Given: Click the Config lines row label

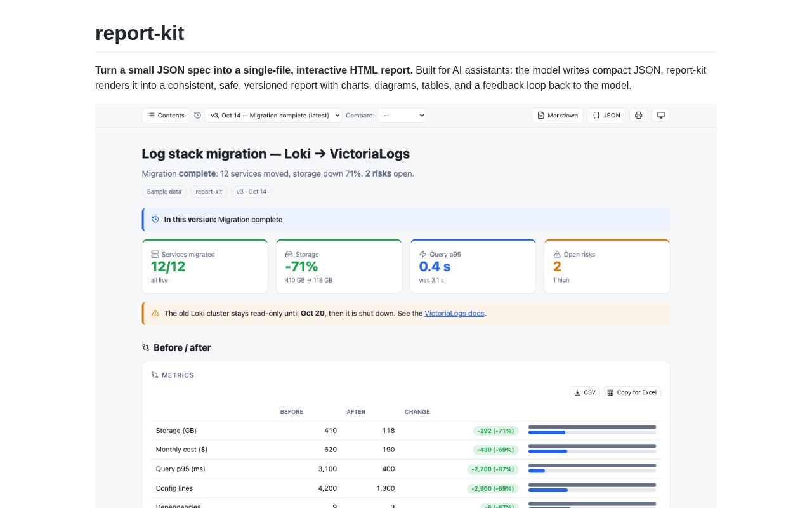Looking at the screenshot, I should pyautogui.click(x=174, y=488).
